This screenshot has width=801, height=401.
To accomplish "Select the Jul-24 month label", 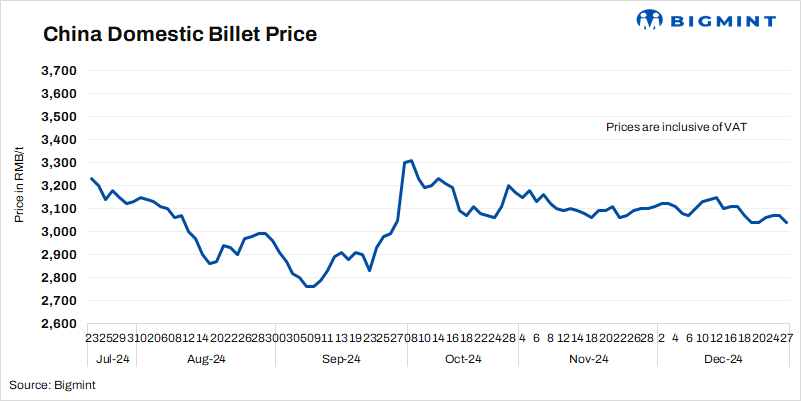I will tap(110, 358).
